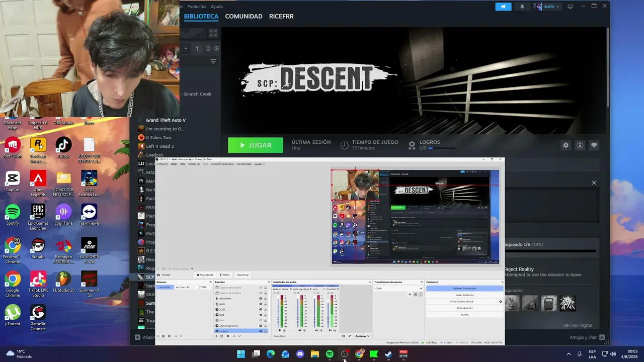Toggle visibility of SUBS source in OBS
The width and height of the screenshot is (644, 362).
point(261,310)
